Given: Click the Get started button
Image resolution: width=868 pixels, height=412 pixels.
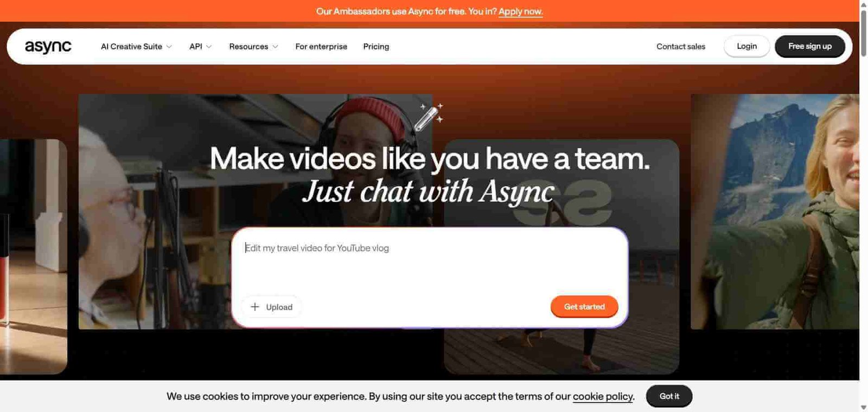Looking at the screenshot, I should coord(584,307).
